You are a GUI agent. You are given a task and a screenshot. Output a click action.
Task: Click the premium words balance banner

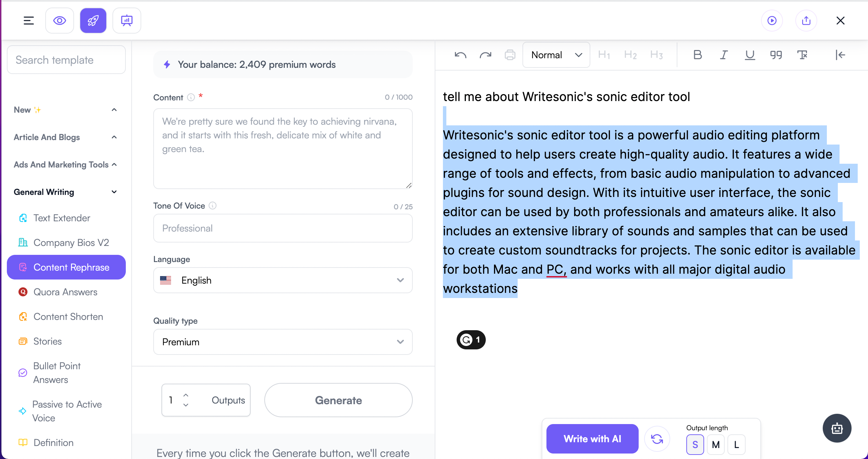(283, 64)
